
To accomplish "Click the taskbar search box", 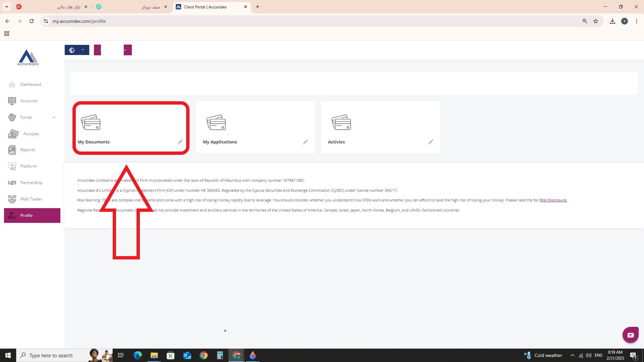I will pos(64,355).
